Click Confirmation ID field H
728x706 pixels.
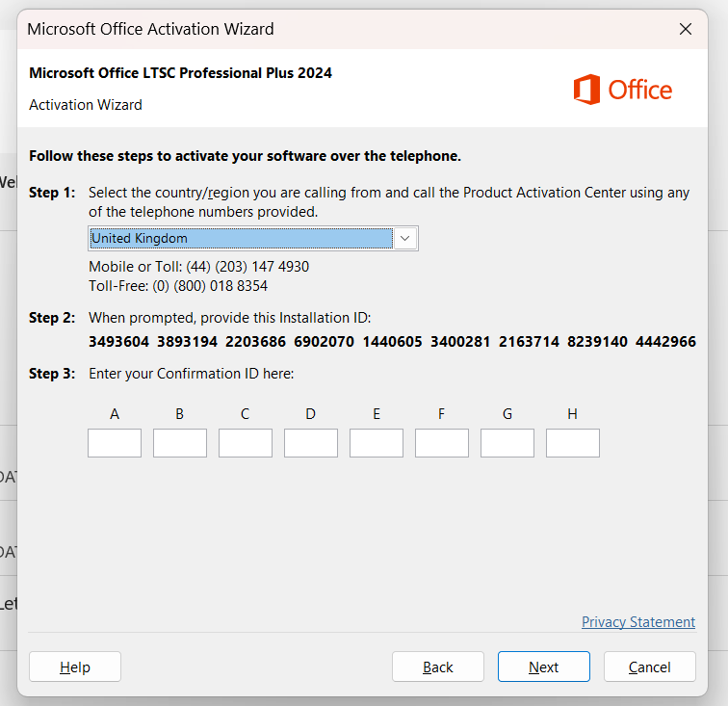coord(573,443)
